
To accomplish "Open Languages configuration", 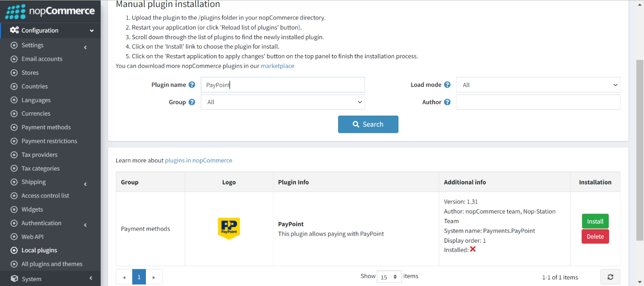I will pyautogui.click(x=36, y=100).
